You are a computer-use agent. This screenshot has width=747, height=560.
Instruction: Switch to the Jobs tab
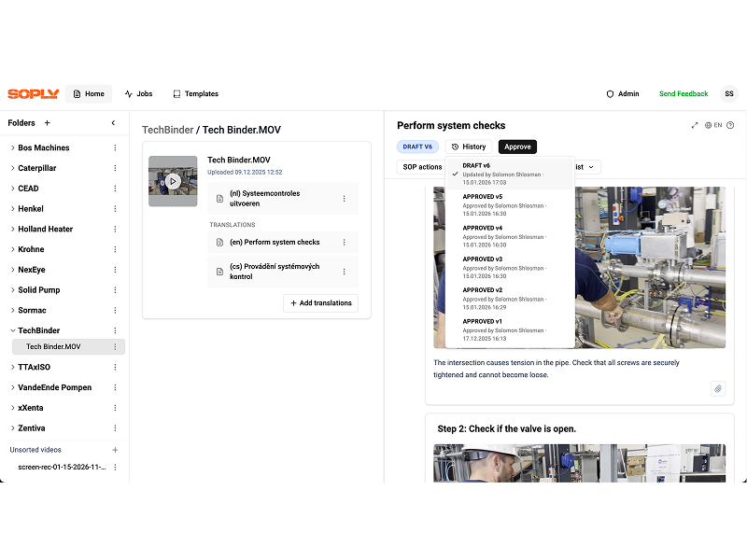click(138, 94)
